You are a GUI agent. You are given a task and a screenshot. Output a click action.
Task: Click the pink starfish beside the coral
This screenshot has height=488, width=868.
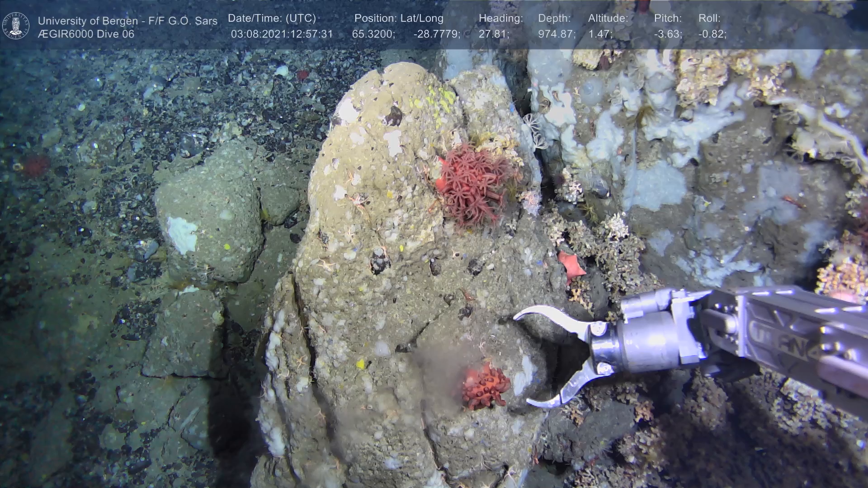[570, 264]
